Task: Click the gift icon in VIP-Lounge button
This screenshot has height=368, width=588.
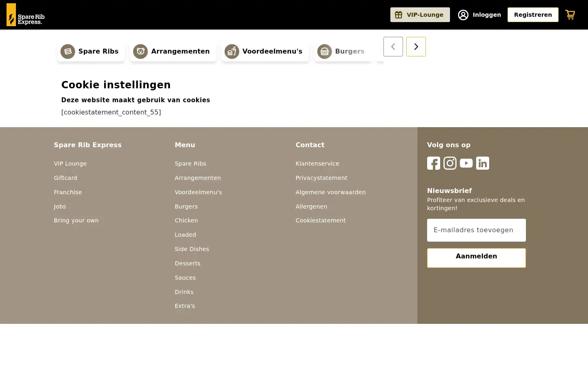Action: coord(399,15)
